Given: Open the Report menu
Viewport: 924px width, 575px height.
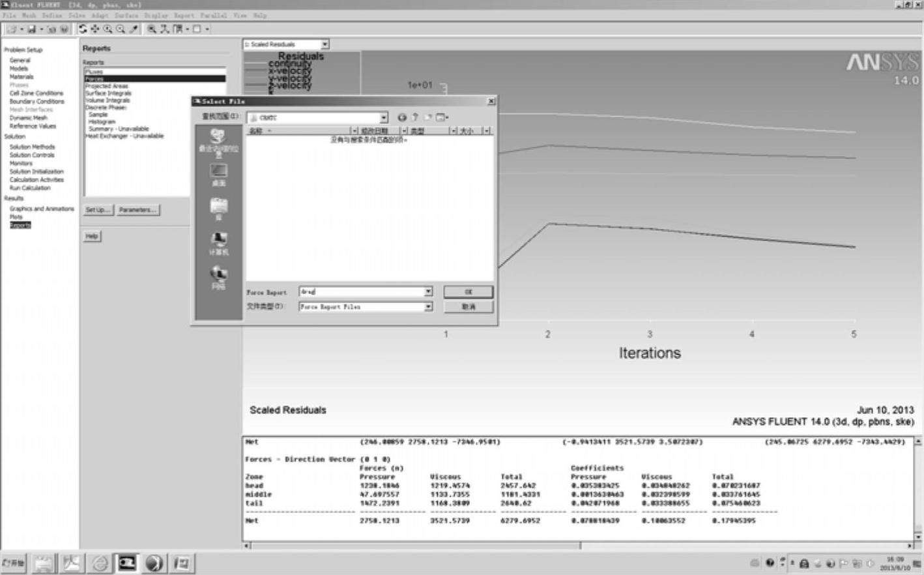Looking at the screenshot, I should point(184,15).
